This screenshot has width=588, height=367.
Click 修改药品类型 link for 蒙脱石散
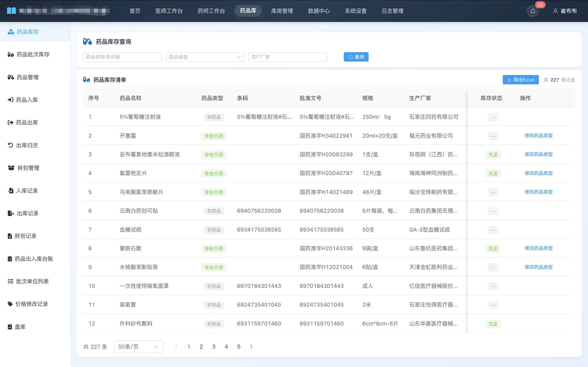[x=538, y=248]
